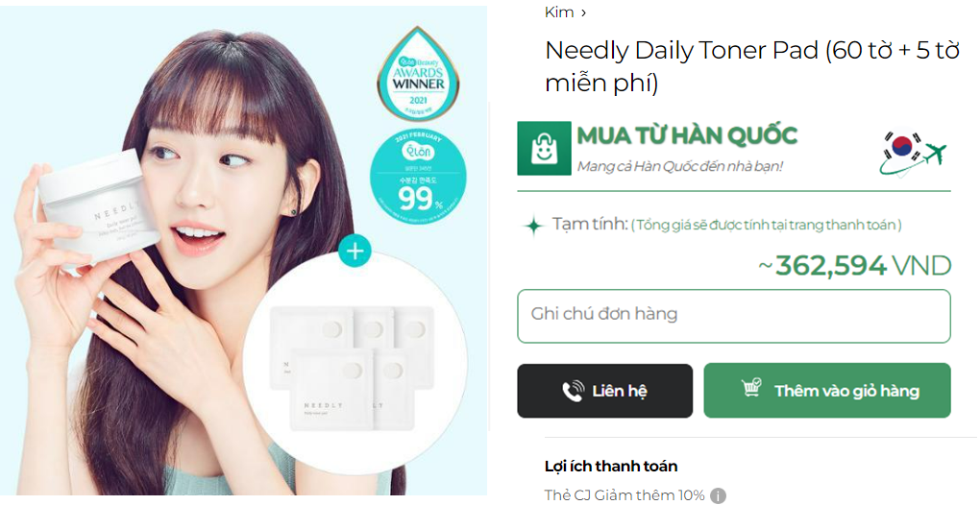
Task: Click the Awards Winner 2021 badge
Action: pos(419,74)
